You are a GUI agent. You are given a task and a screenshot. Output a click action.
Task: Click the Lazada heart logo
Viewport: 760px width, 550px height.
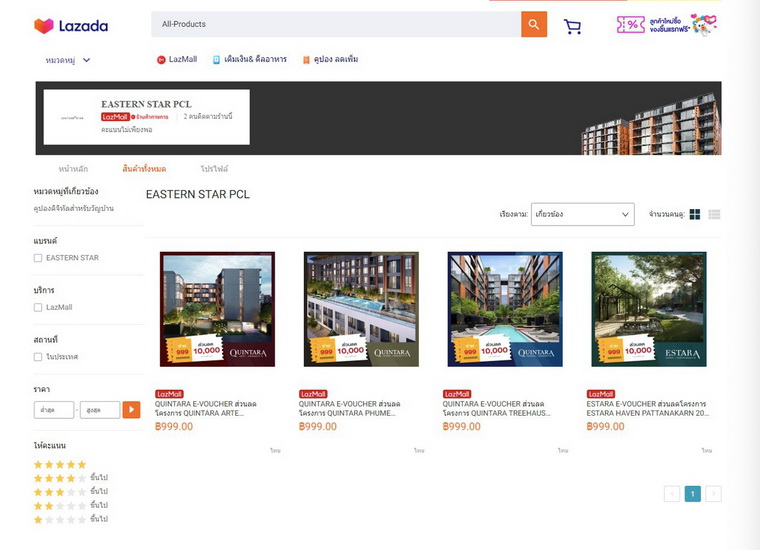(44, 26)
